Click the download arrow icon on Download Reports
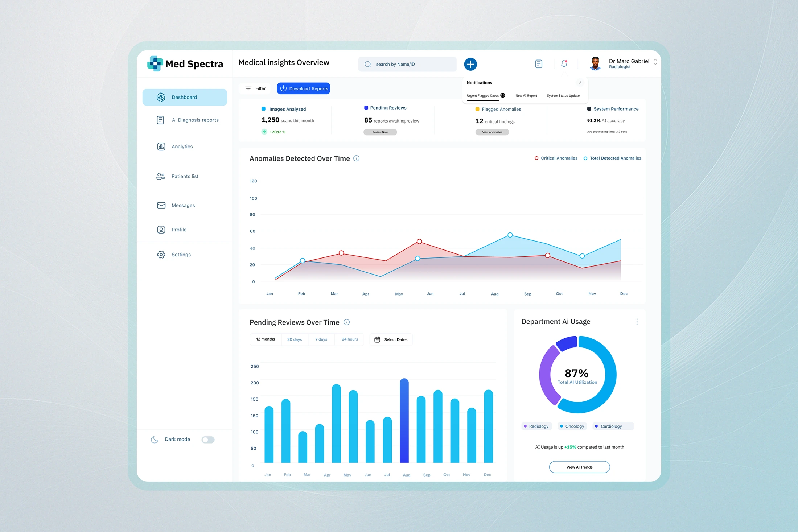This screenshot has height=532, width=798. (283, 88)
